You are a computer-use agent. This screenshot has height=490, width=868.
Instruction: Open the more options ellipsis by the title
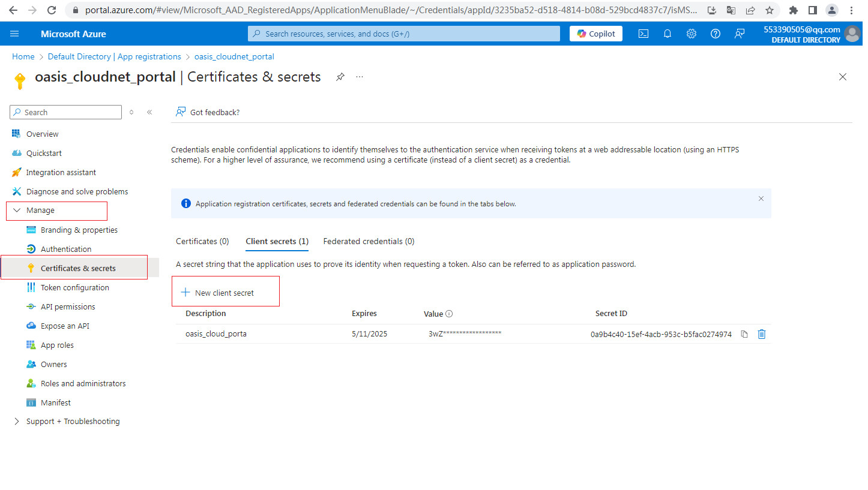[360, 77]
